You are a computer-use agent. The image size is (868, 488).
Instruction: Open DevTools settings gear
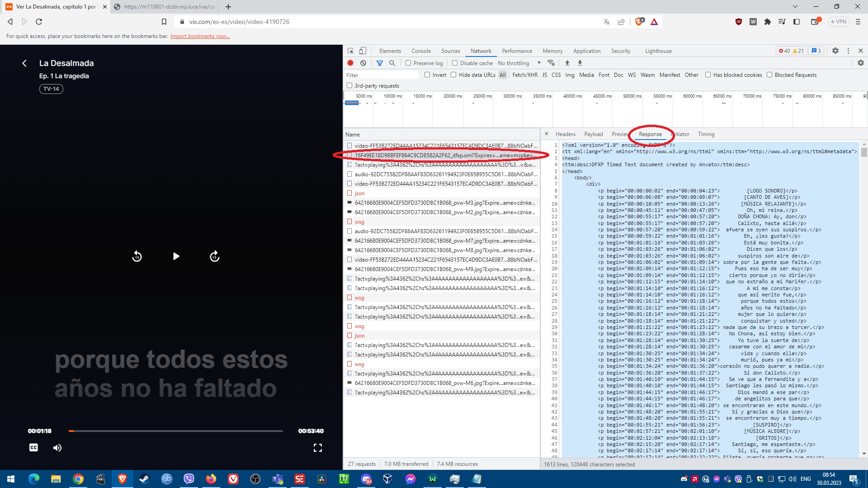(835, 51)
